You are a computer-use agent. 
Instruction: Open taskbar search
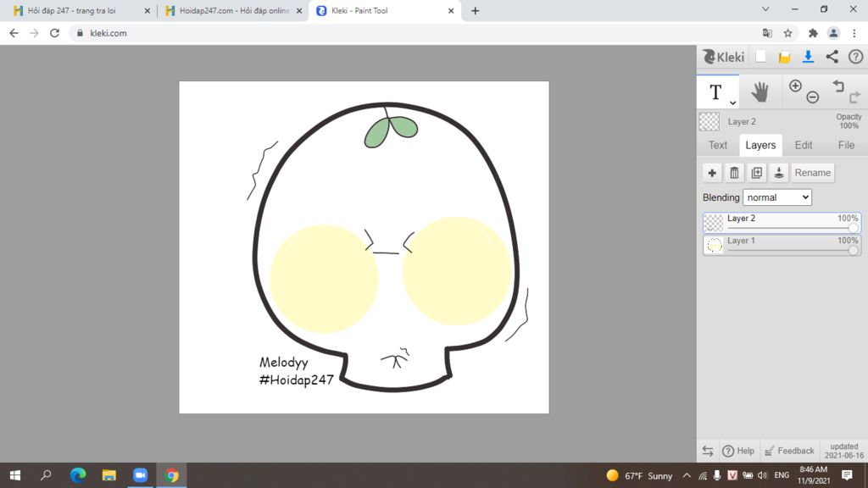tap(46, 475)
